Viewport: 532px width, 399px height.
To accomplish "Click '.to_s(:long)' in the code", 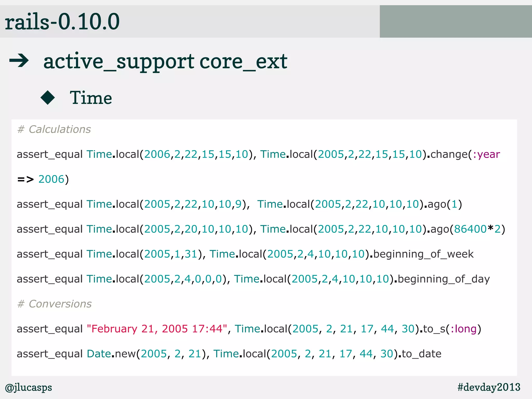I will 450,329.
